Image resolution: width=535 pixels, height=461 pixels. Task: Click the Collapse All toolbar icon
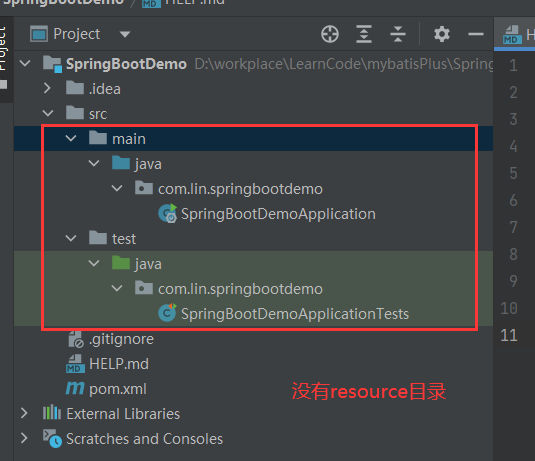click(398, 34)
